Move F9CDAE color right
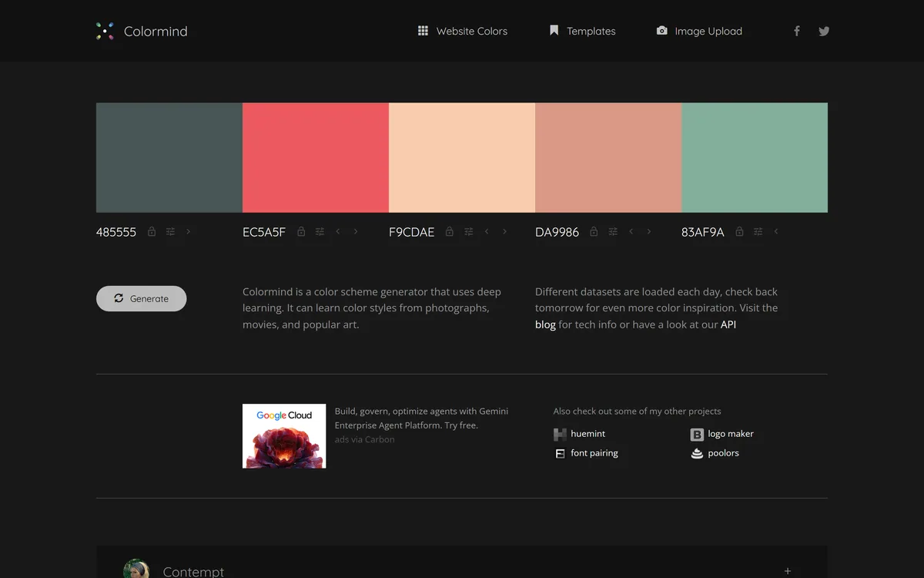Screen dimensions: 924x578 (x=505, y=231)
